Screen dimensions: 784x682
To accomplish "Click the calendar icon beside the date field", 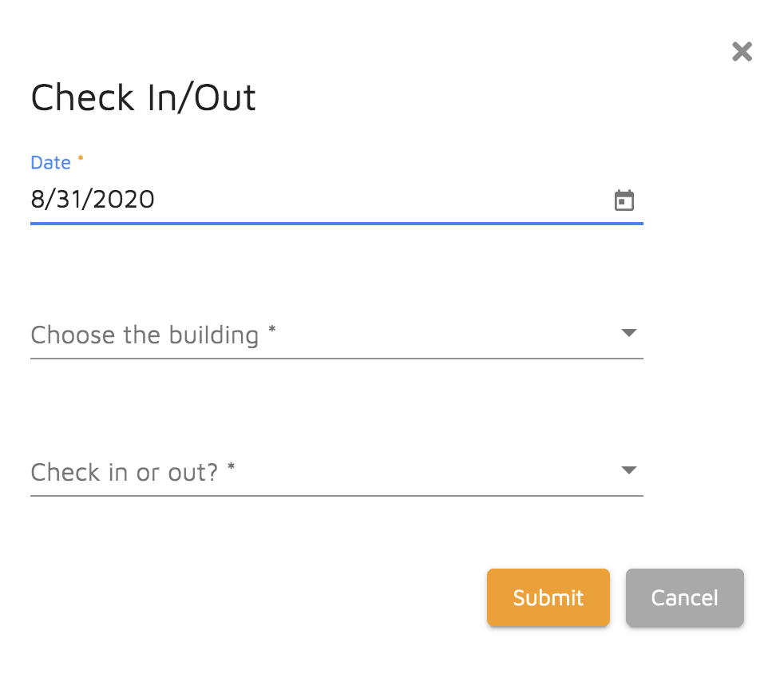I will point(624,200).
